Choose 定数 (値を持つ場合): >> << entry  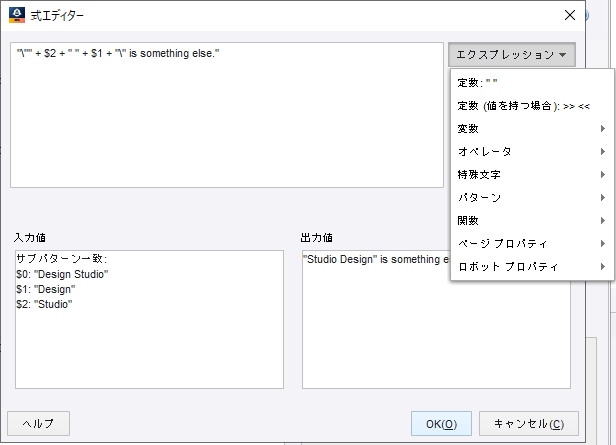[532, 106]
